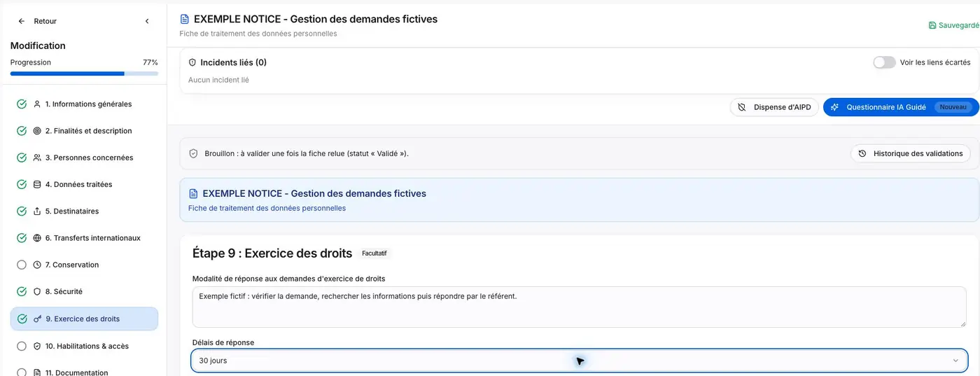Click the 'Aucun incident lié' text
Screen dimensions: 980x376
(x=218, y=80)
